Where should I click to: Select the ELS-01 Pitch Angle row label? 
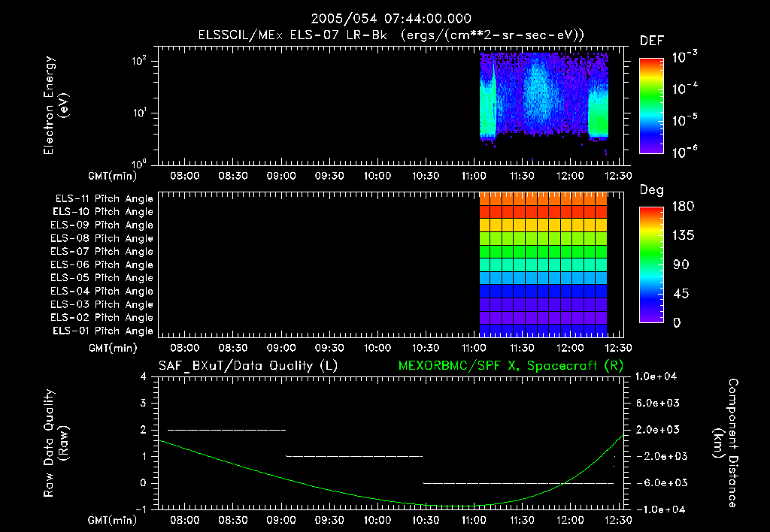tap(103, 331)
